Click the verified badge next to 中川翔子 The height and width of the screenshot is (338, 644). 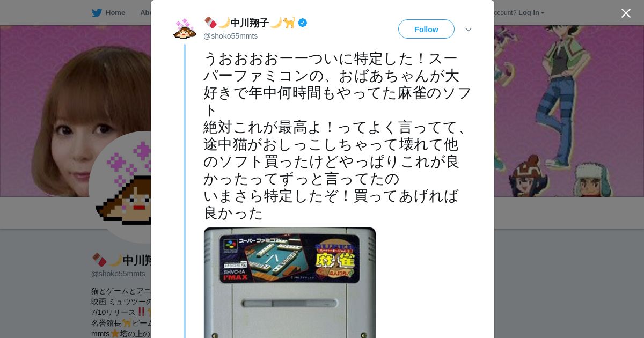pos(303,23)
